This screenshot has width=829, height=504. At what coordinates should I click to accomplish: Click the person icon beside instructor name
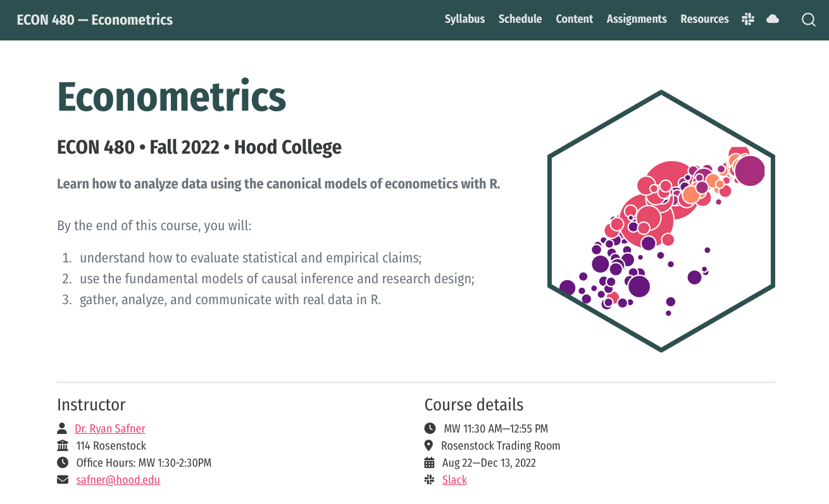point(62,428)
